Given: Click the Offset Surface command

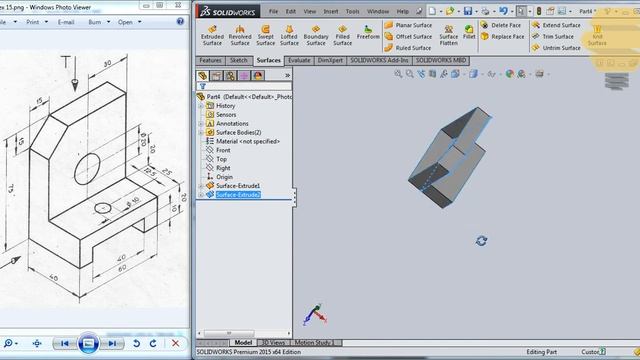Looking at the screenshot, I should coord(408,37).
